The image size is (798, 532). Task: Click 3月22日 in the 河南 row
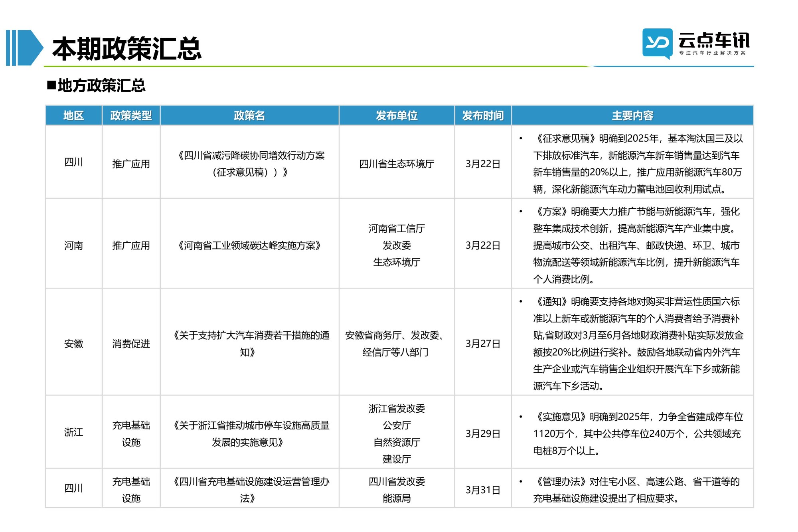[483, 245]
